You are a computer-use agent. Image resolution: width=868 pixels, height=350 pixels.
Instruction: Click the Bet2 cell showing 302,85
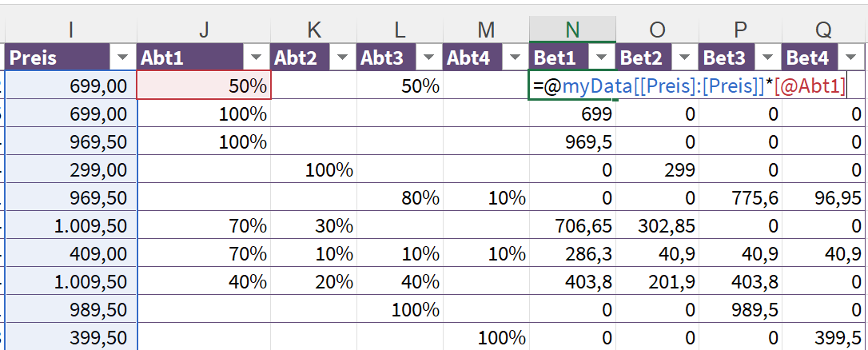(x=657, y=226)
